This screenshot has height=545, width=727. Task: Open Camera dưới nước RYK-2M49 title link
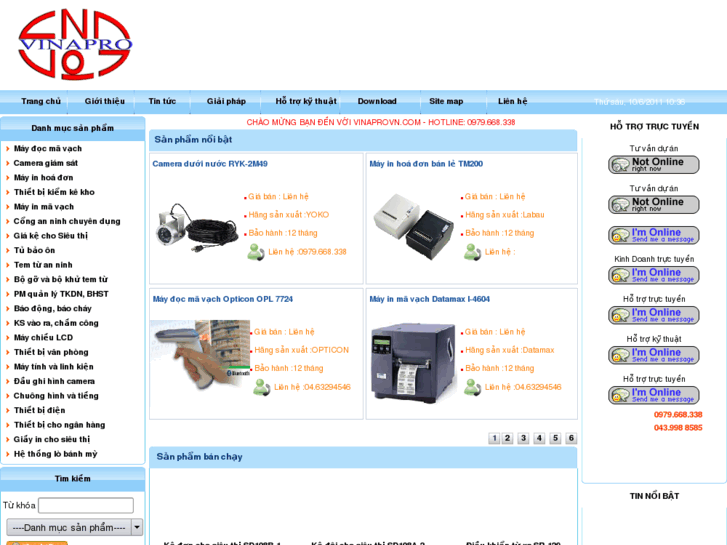point(210,164)
